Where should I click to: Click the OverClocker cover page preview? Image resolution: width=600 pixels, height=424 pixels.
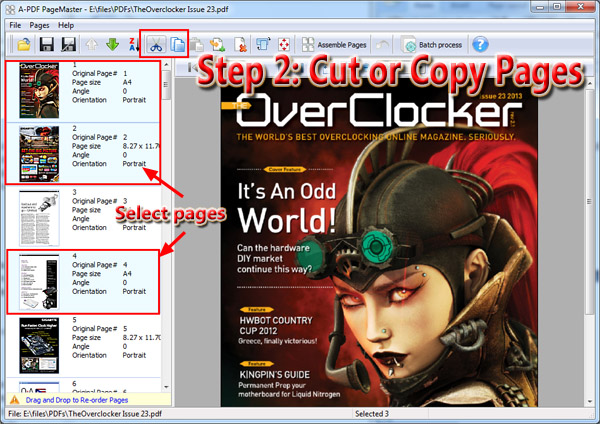click(379, 245)
